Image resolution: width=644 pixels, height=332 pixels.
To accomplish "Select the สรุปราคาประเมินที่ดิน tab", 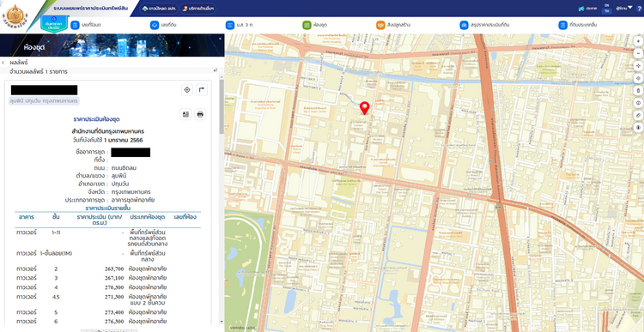I will click(484, 25).
